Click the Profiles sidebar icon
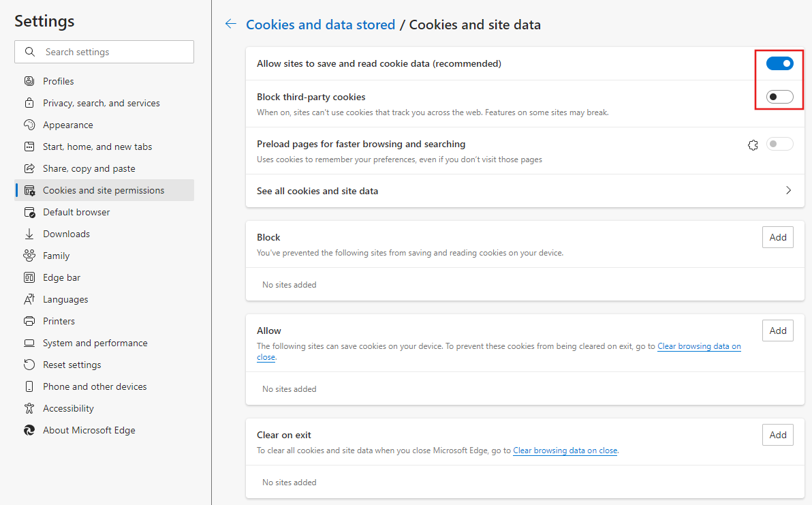This screenshot has height=505, width=812. coord(29,81)
